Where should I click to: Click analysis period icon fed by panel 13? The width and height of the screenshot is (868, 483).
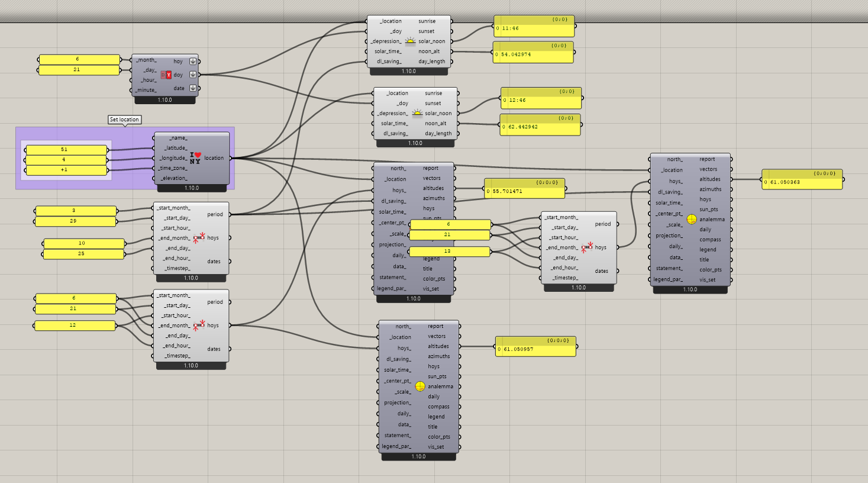pos(586,247)
